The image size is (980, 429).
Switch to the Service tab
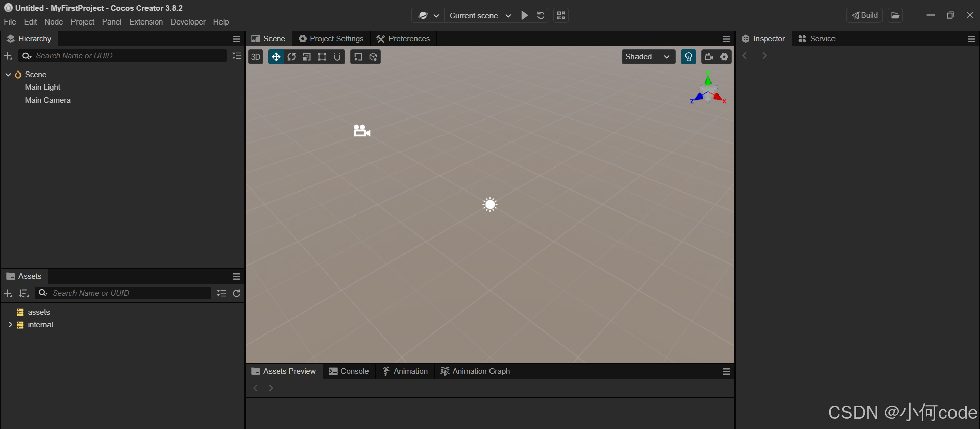click(x=817, y=39)
